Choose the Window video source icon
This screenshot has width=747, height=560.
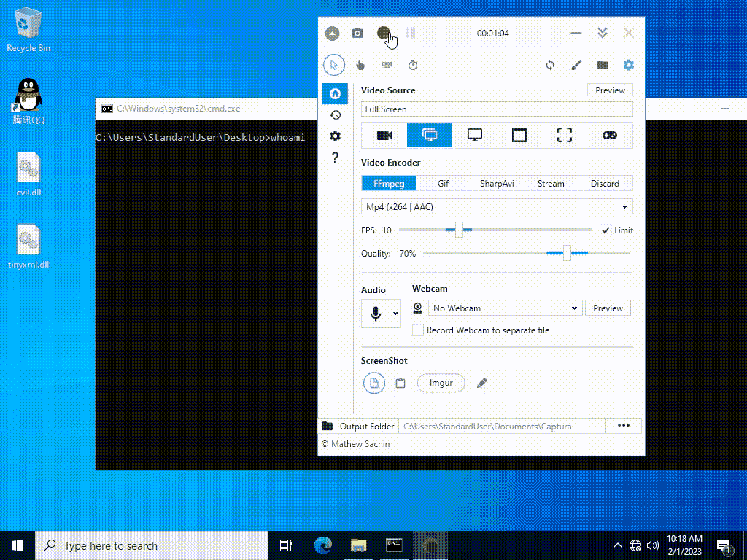pos(519,135)
